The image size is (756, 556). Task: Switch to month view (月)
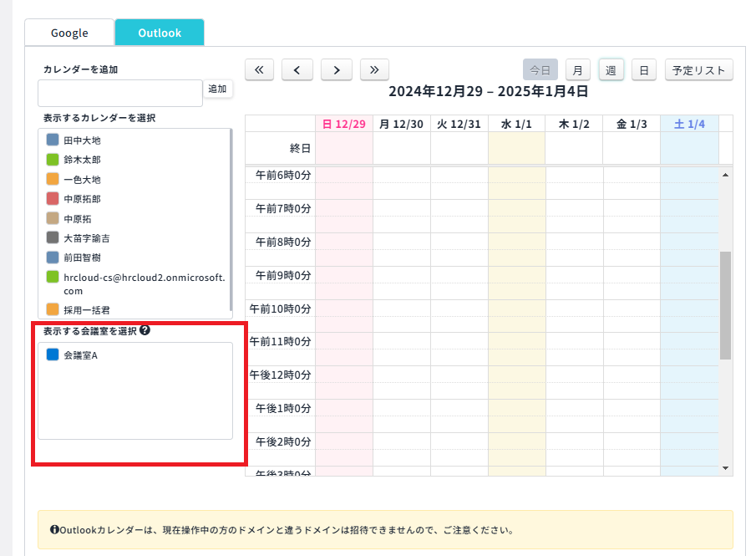coord(577,69)
